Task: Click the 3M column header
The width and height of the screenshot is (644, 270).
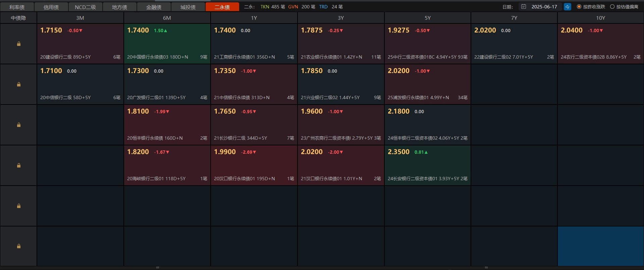Action: point(80,18)
